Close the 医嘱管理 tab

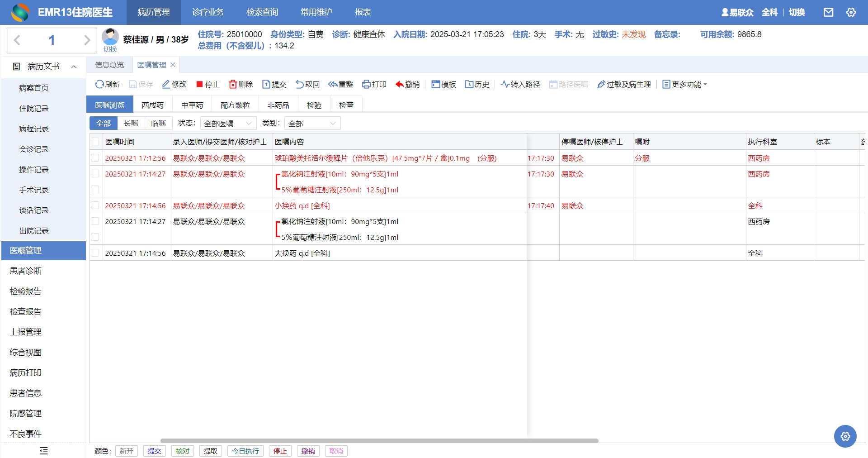tap(173, 65)
